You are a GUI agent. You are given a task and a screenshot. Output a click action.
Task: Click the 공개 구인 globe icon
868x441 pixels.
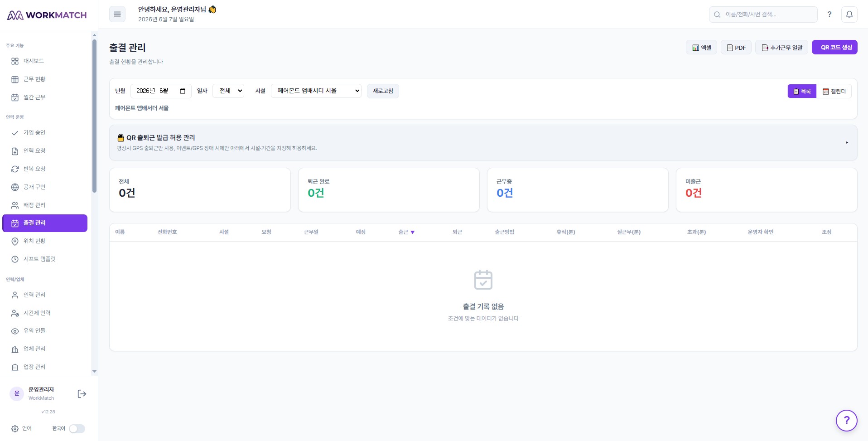15,187
